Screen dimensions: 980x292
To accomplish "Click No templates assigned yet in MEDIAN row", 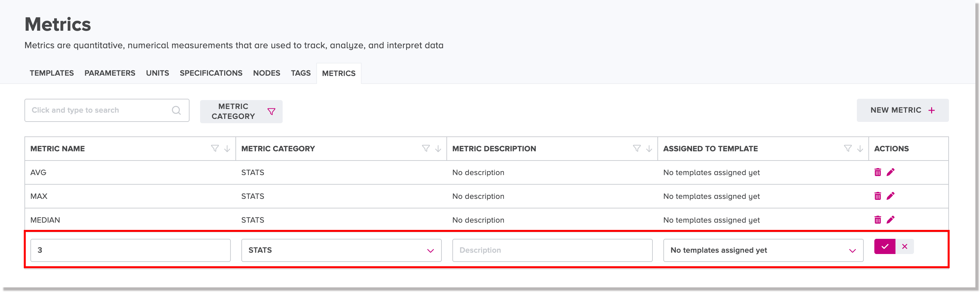I will [712, 220].
